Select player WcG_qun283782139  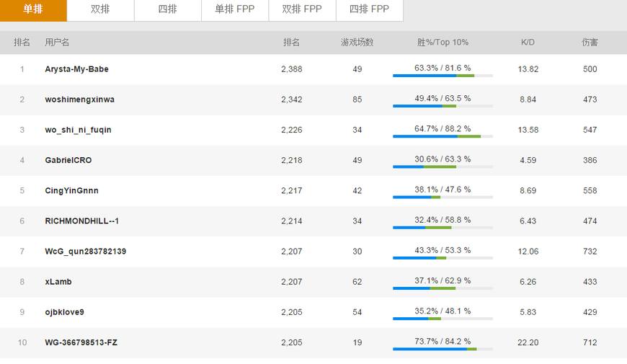tap(85, 252)
